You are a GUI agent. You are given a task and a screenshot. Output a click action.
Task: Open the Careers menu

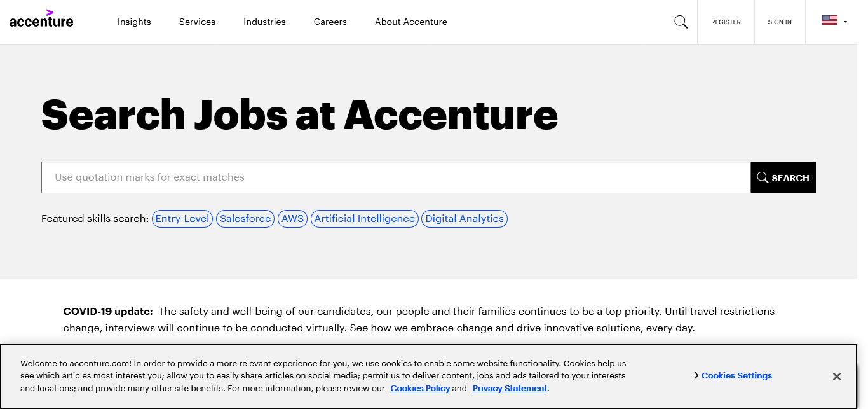tap(330, 22)
